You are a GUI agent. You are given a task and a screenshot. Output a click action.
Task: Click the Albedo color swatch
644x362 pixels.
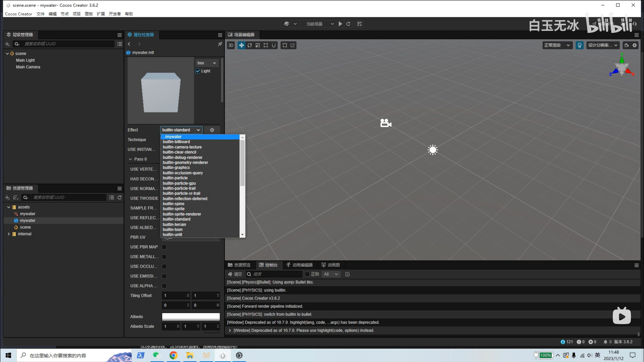coord(190,316)
